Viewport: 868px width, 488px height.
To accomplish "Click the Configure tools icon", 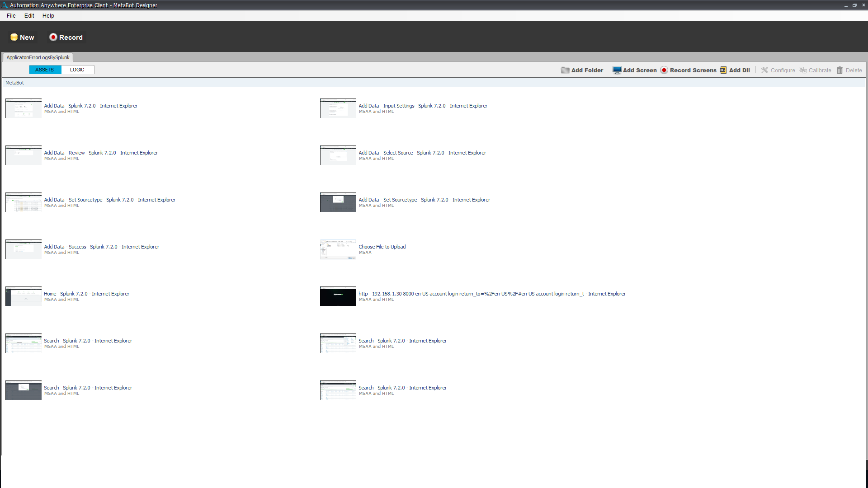I will tap(764, 70).
